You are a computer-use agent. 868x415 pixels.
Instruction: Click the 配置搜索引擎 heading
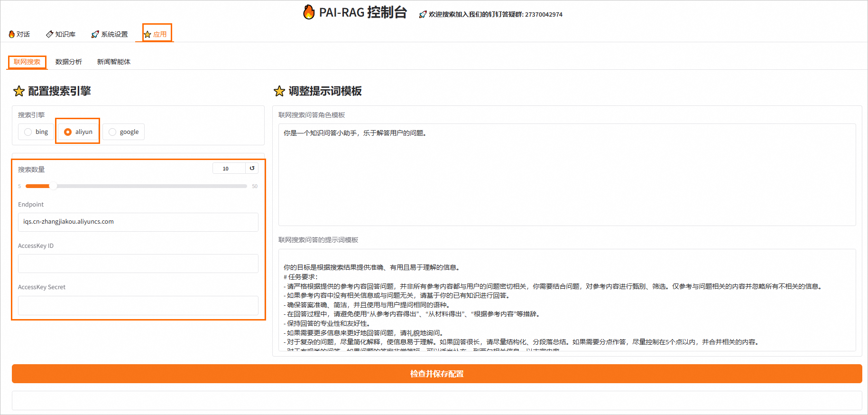59,91
